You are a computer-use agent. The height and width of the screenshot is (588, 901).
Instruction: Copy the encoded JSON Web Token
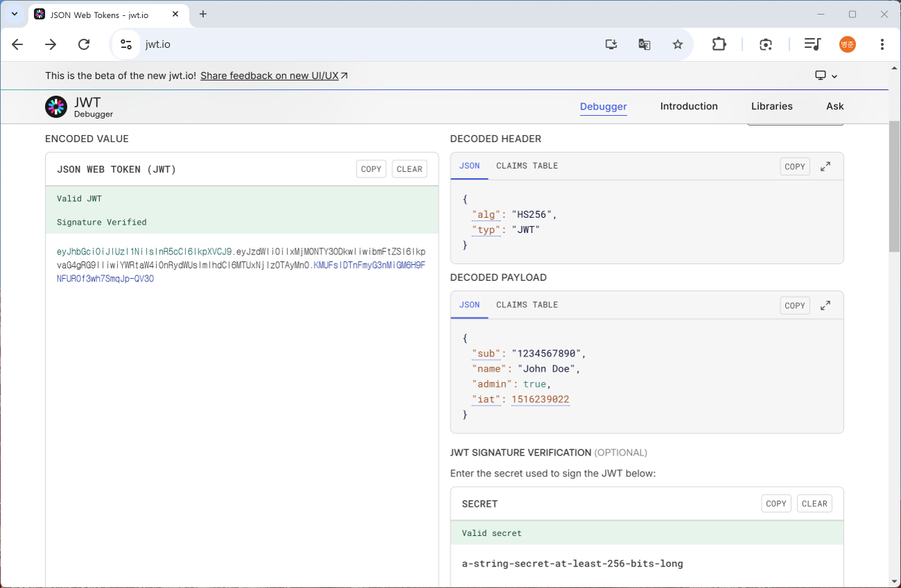click(x=371, y=169)
